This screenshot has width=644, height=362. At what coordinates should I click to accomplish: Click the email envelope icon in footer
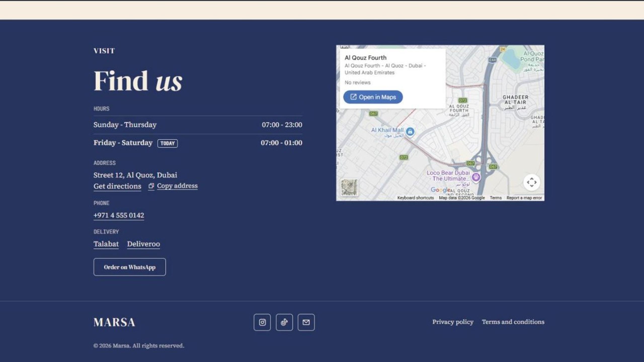click(306, 322)
